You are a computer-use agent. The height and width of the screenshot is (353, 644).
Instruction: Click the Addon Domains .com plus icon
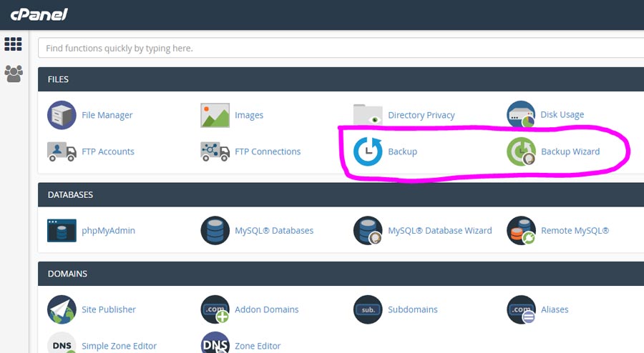215,309
